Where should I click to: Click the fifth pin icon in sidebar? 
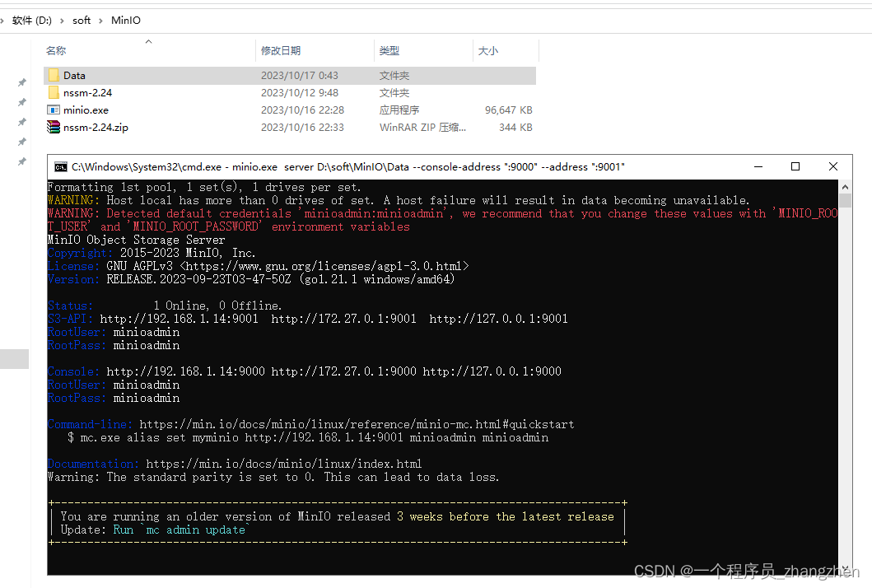point(21,161)
